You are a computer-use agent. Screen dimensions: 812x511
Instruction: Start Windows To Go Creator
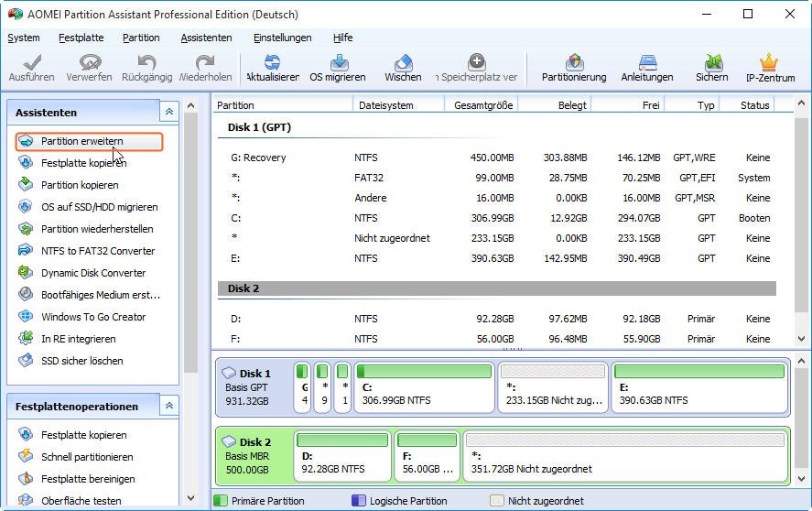tap(92, 317)
